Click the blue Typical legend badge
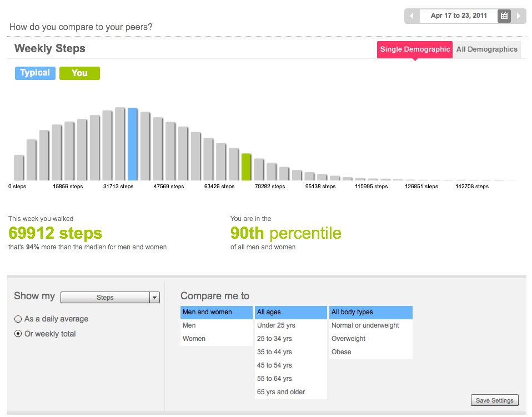The image size is (532, 417). 35,73
